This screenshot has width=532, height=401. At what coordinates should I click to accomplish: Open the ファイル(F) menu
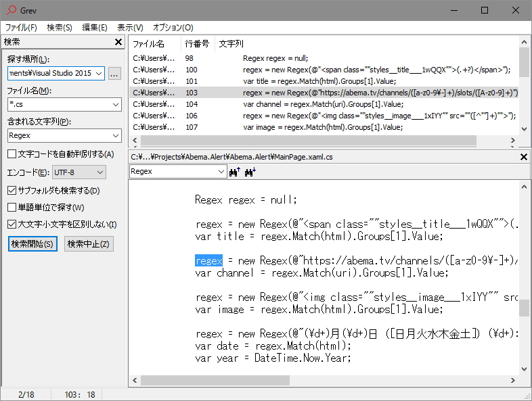coord(22,28)
